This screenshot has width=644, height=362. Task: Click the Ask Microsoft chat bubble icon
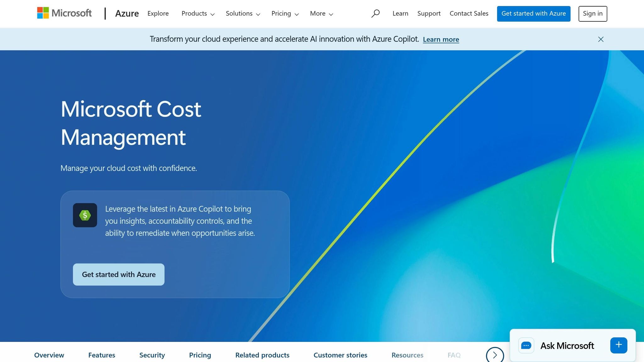tap(526, 345)
